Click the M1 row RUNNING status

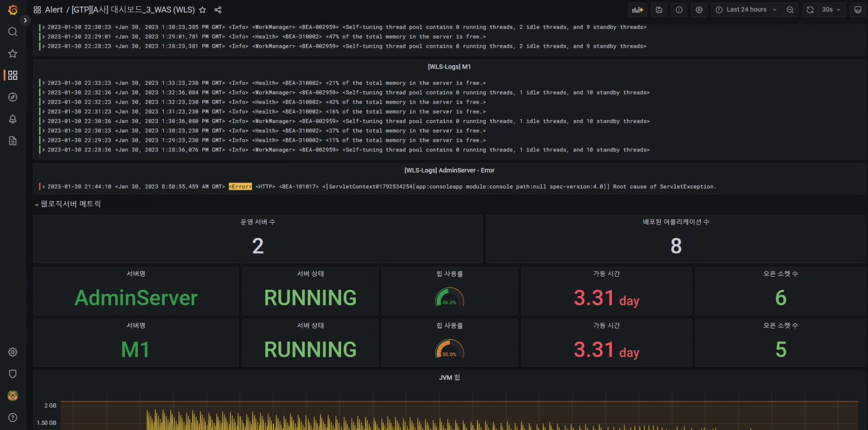[x=310, y=350]
